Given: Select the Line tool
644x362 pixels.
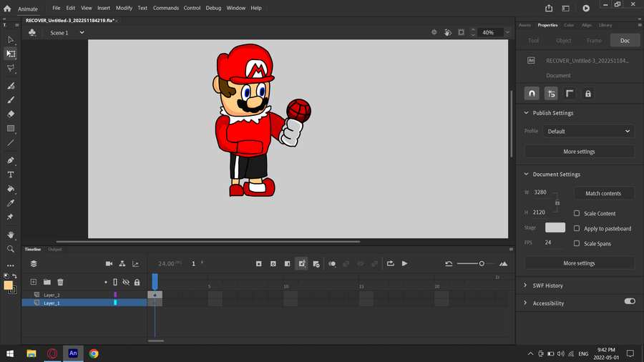Looking at the screenshot, I should pos(11,143).
